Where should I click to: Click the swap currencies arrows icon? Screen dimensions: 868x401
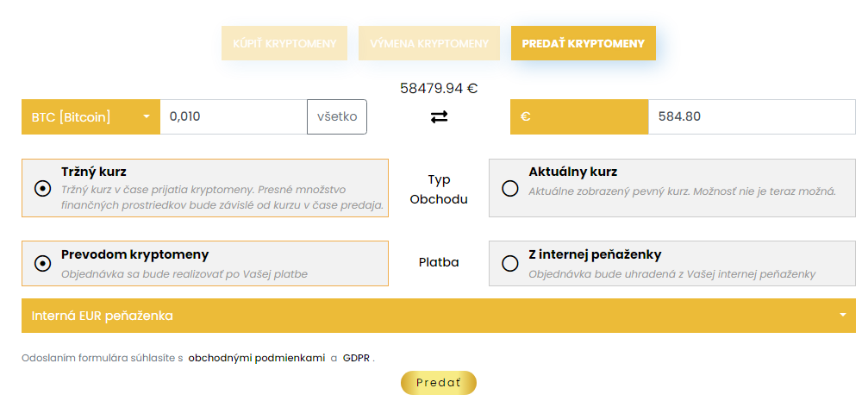[439, 116]
